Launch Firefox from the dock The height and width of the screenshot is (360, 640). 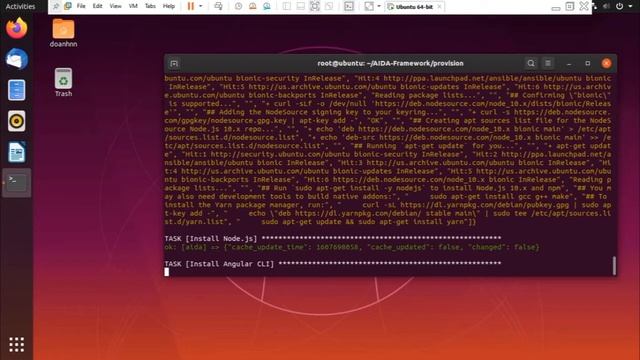(x=17, y=28)
